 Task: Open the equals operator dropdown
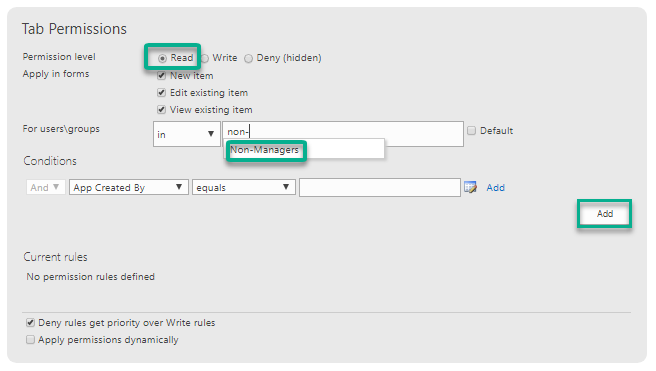pyautogui.click(x=243, y=187)
